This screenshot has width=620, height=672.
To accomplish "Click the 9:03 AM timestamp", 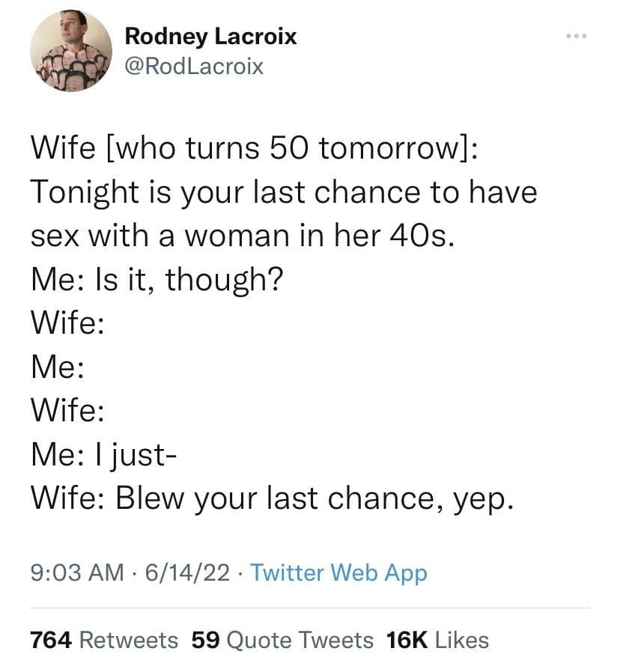I will coord(76,573).
